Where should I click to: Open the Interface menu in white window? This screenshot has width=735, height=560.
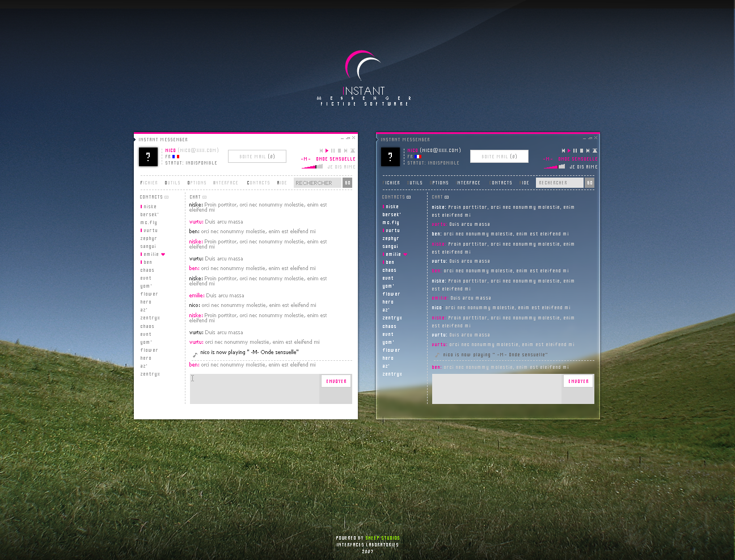[226, 183]
